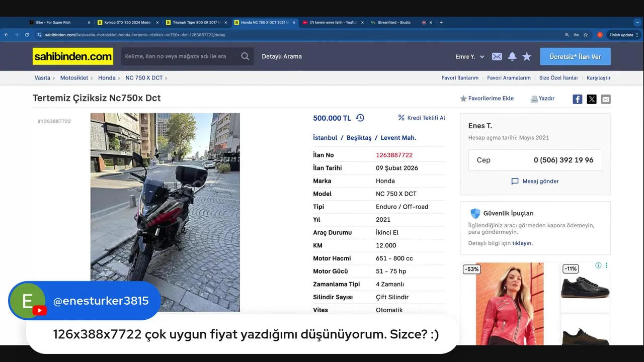This screenshot has width=644, height=362.
Task: Click listing date 09 Şubat 2026
Action: click(x=397, y=168)
